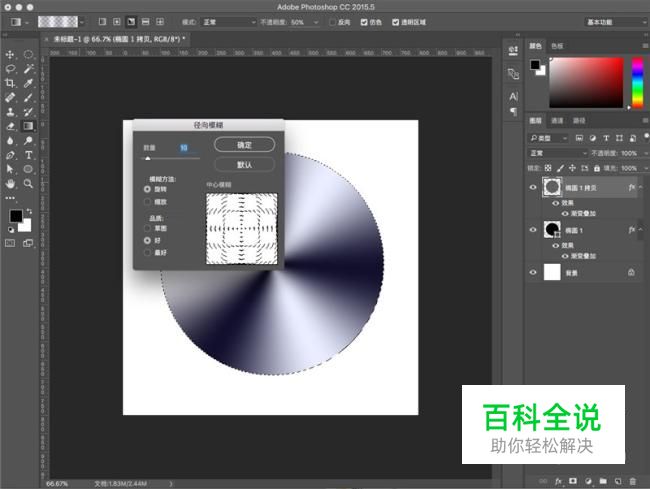Select the Crop tool
650x489 pixels.
[x=10, y=83]
